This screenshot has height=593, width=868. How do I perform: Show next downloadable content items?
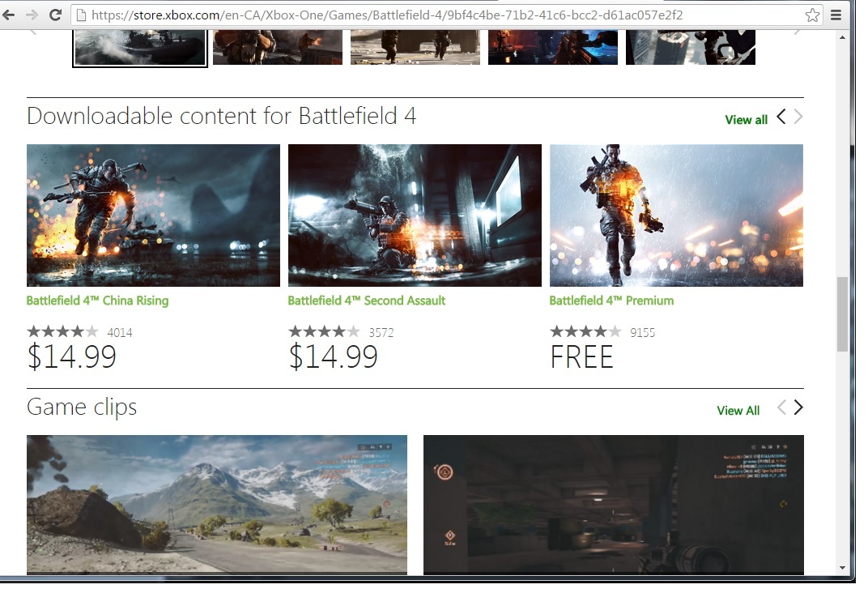tap(798, 117)
